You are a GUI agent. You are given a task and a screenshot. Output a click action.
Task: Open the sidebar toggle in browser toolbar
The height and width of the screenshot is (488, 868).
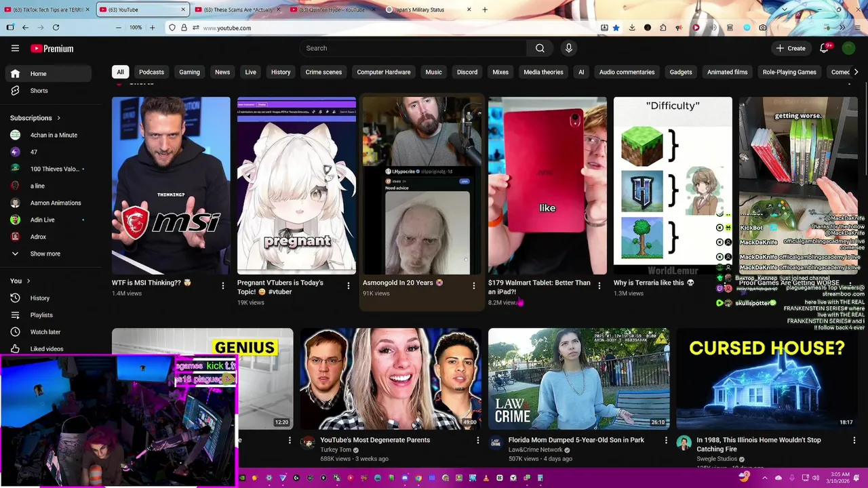(x=9, y=28)
